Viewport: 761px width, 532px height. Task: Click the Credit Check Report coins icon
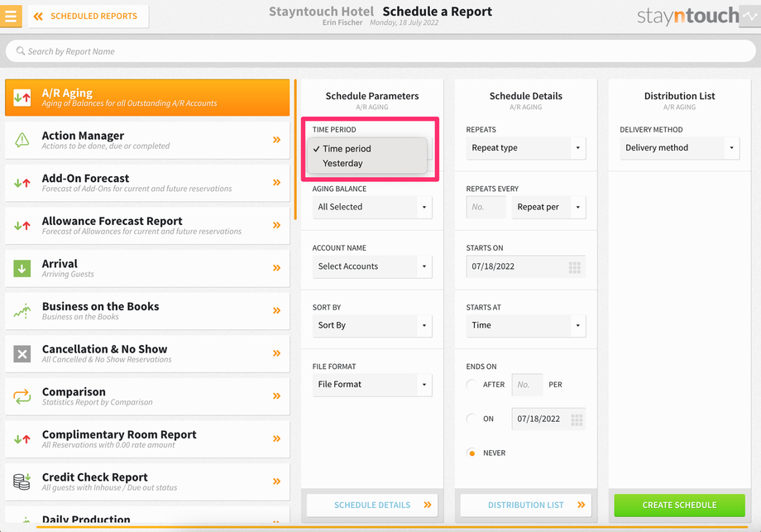click(22, 482)
